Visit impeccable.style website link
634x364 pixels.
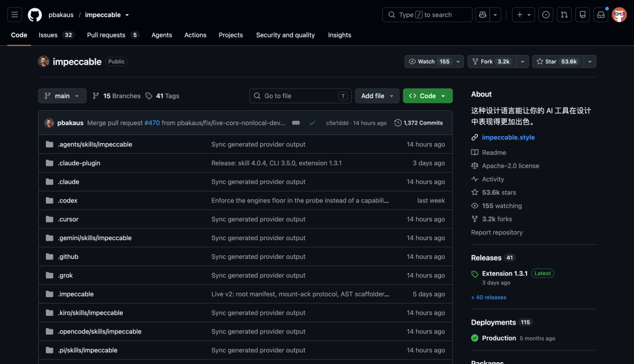coord(508,137)
